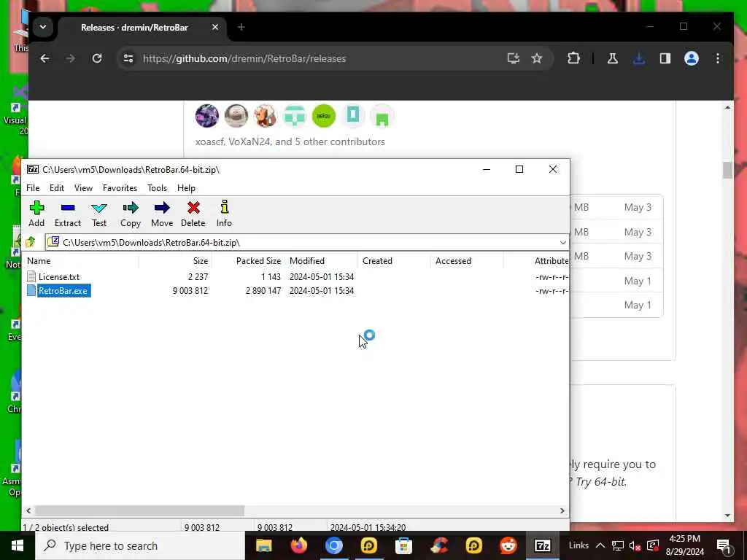Viewport: 747px width, 560px height.
Task: Open Chrome extensions puzzle icon
Action: tap(573, 58)
